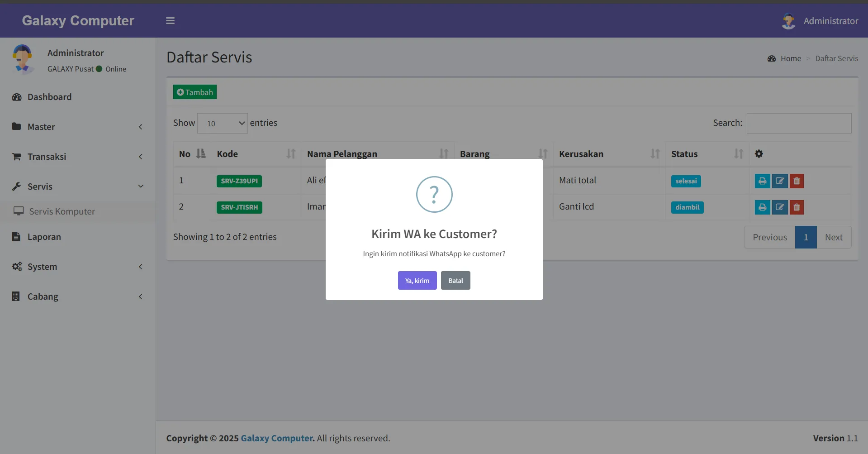Sort by Kerusakan column

click(609, 154)
